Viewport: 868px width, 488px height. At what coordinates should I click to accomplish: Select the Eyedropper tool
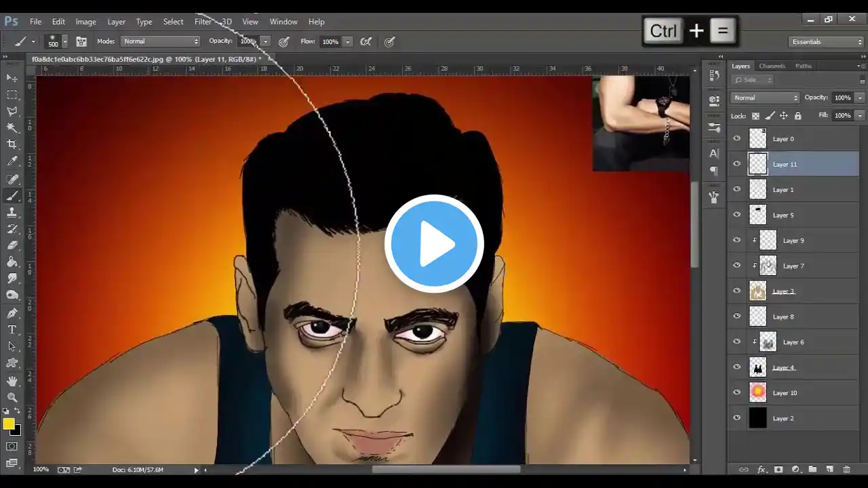click(x=12, y=161)
